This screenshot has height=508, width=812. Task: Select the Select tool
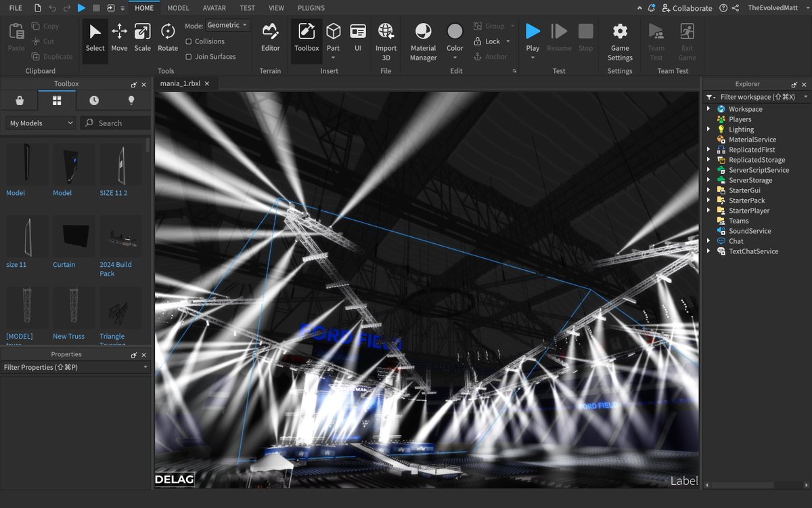click(x=95, y=38)
